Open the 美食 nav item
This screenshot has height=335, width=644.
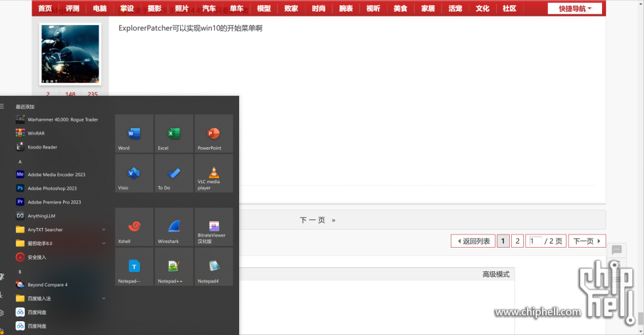(x=400, y=9)
